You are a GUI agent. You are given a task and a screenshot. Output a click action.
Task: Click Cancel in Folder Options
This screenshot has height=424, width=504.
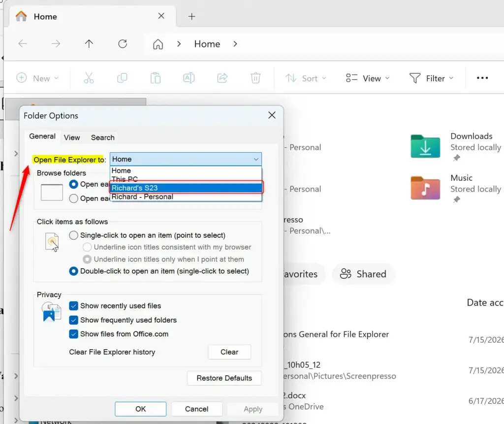(x=196, y=409)
